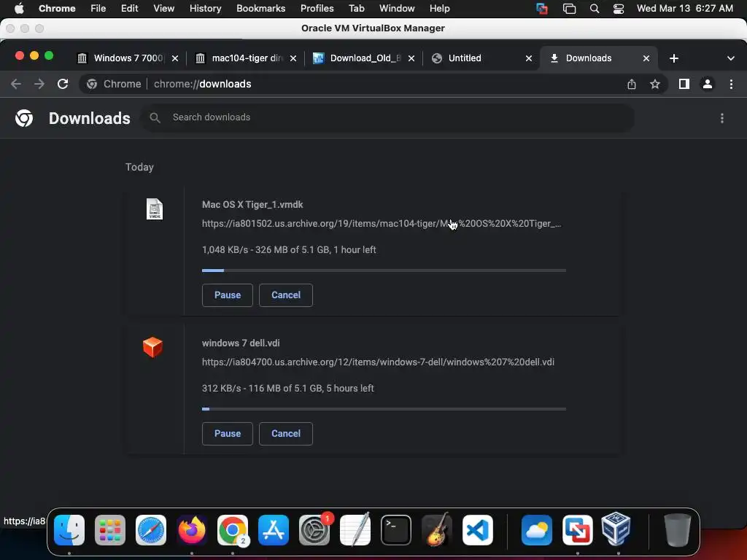Open the File menu
The height and width of the screenshot is (560, 747).
(98, 9)
